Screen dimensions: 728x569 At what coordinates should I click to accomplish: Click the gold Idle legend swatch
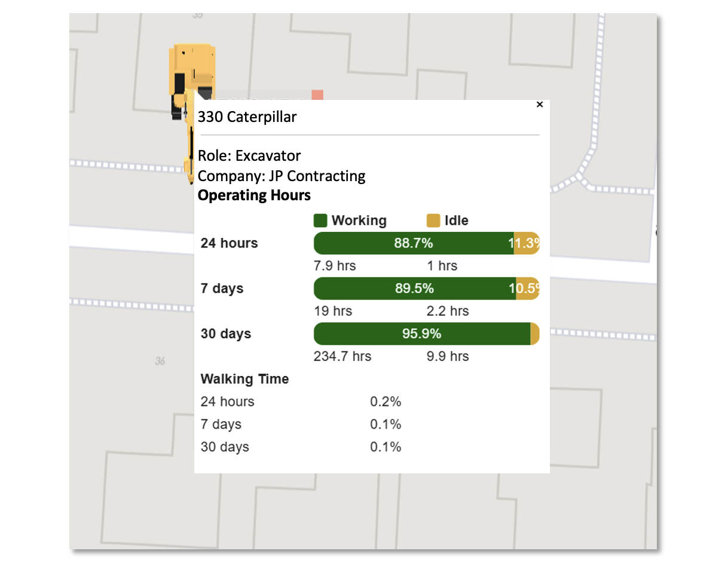coord(433,221)
